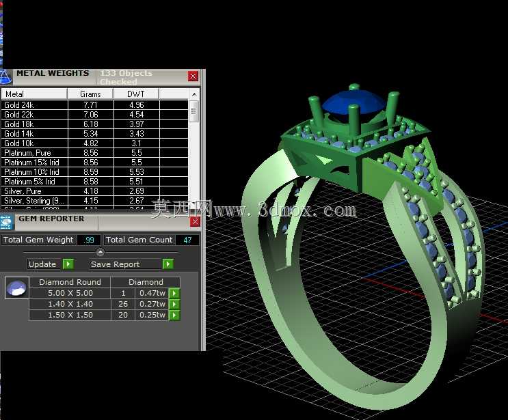The image size is (508, 420).
Task: Select the Gold 18k row
Action: [94, 124]
